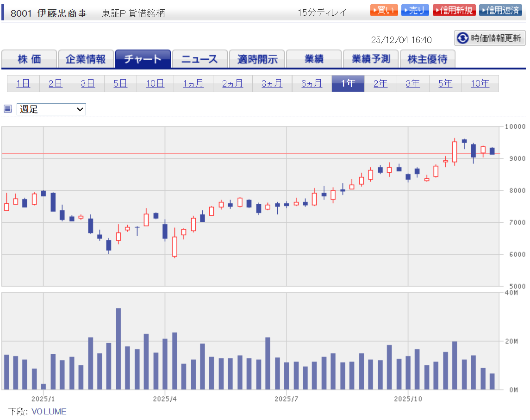
Task: Click the small blue square icon beside 週足
Action: coord(7,109)
